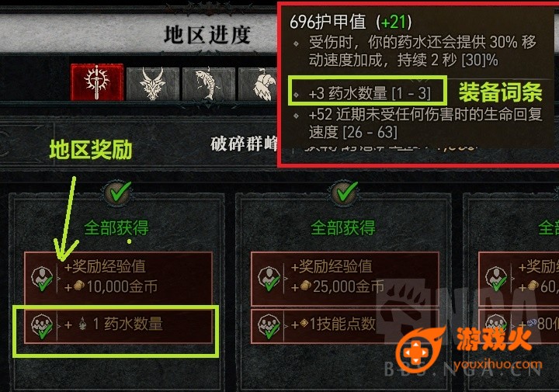
Task: Select the red sword-sun region tab
Action: pos(97,82)
